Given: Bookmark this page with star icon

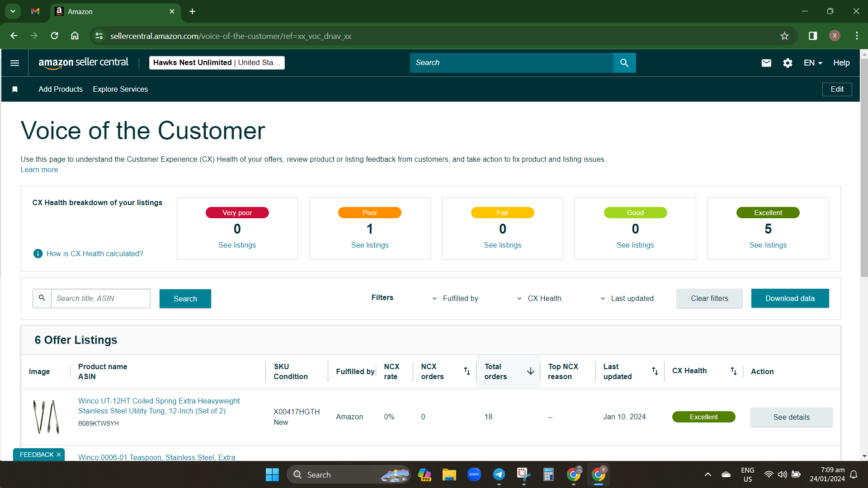Looking at the screenshot, I should tap(784, 36).
